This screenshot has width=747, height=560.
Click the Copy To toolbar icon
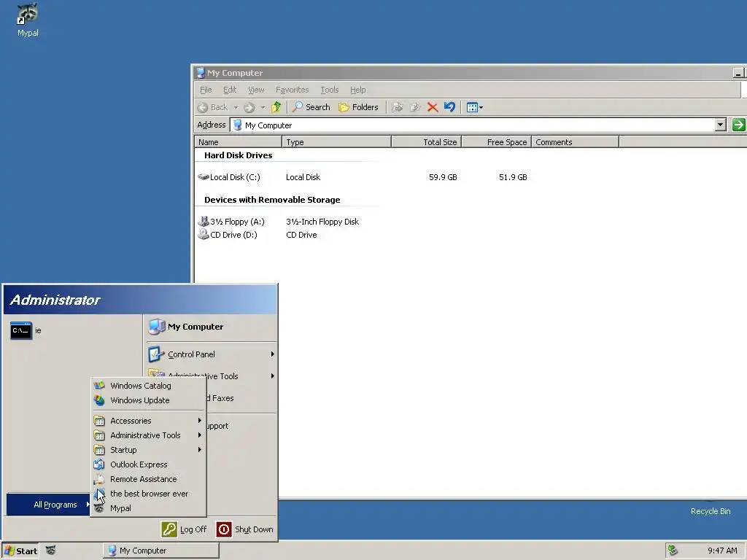click(x=415, y=107)
